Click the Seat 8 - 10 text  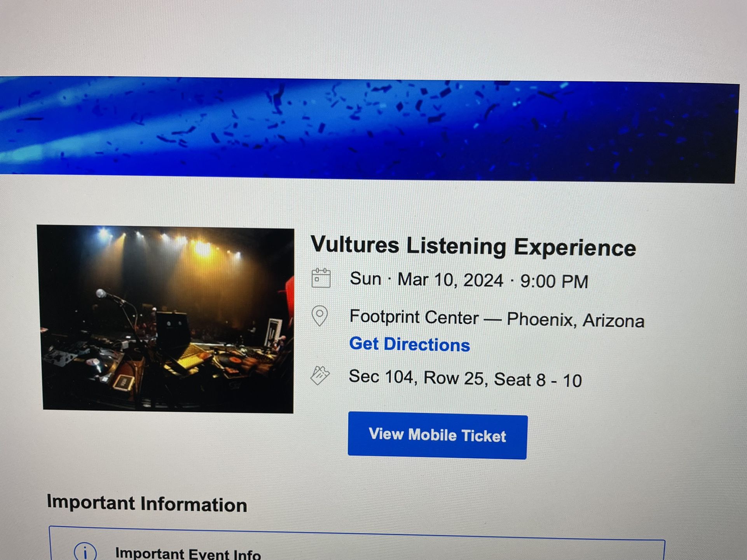[x=538, y=380]
